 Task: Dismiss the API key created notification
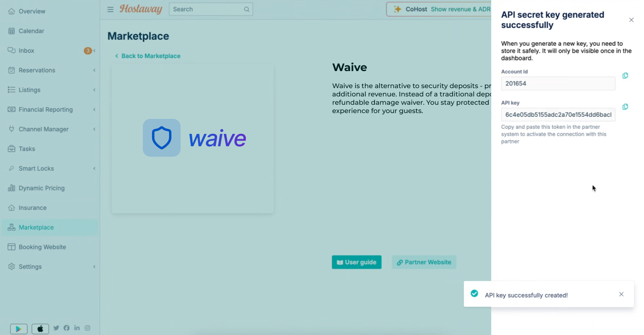pyautogui.click(x=621, y=294)
